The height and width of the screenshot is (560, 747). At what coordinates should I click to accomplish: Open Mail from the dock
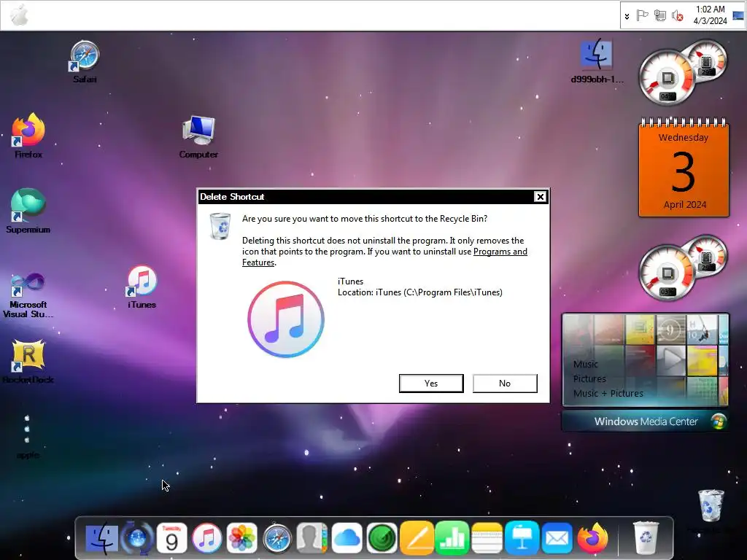(557, 539)
